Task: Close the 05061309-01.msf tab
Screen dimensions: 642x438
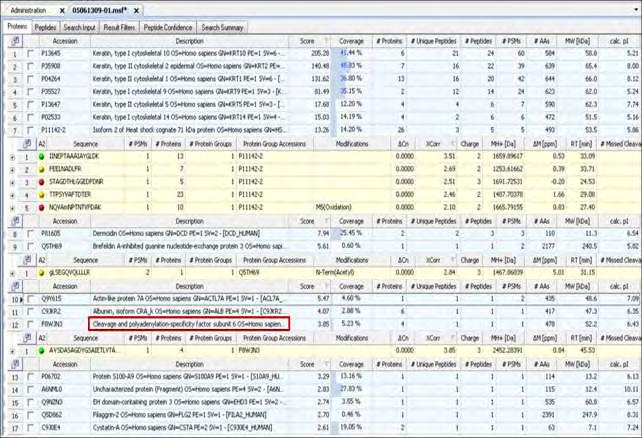Action: (136, 11)
